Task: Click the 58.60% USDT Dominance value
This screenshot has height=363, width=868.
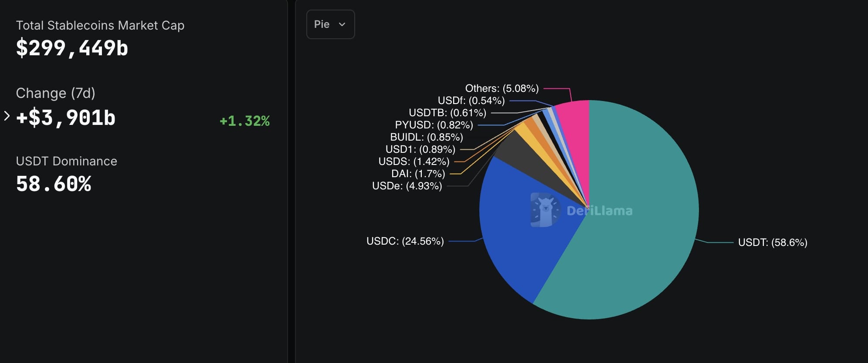Action: click(x=54, y=184)
